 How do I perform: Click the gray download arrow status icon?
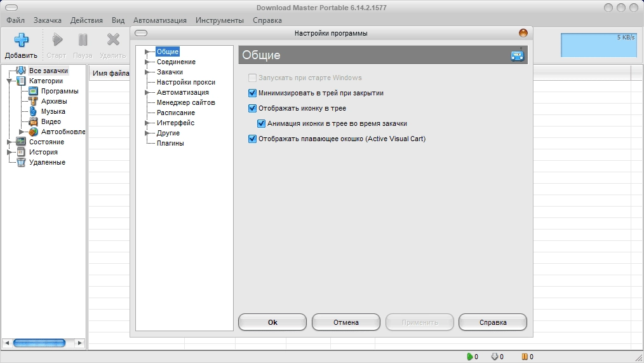(495, 357)
